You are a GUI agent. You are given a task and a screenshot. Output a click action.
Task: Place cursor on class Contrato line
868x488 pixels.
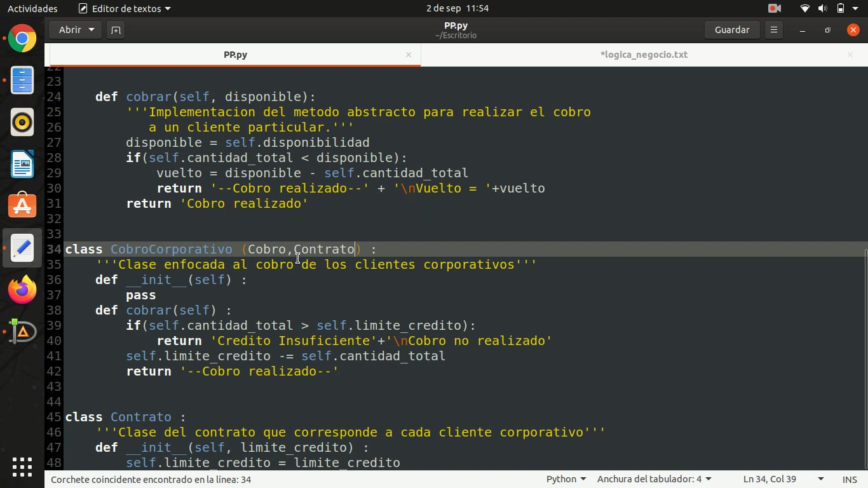[x=125, y=417]
